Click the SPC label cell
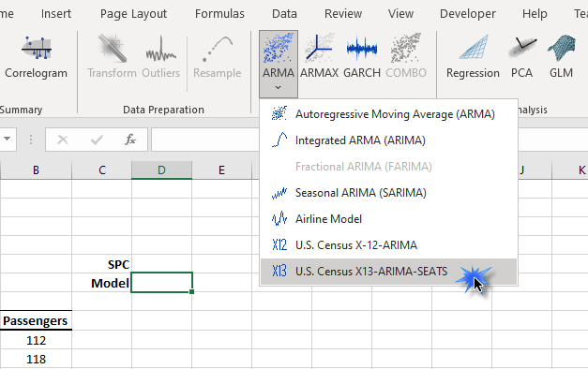 (x=101, y=264)
